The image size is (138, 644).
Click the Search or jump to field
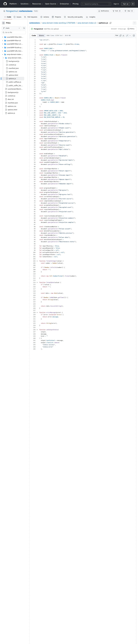pyautogui.click(x=96, y=4)
